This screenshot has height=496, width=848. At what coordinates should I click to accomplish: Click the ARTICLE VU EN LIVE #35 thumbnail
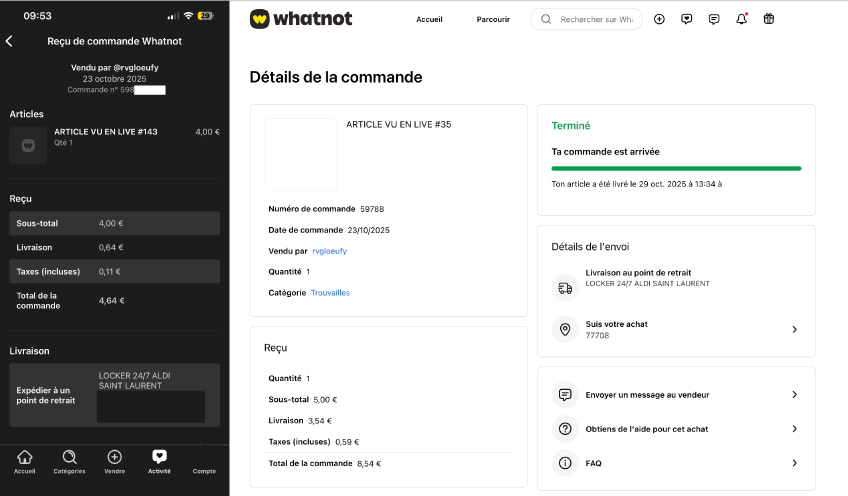tap(300, 155)
